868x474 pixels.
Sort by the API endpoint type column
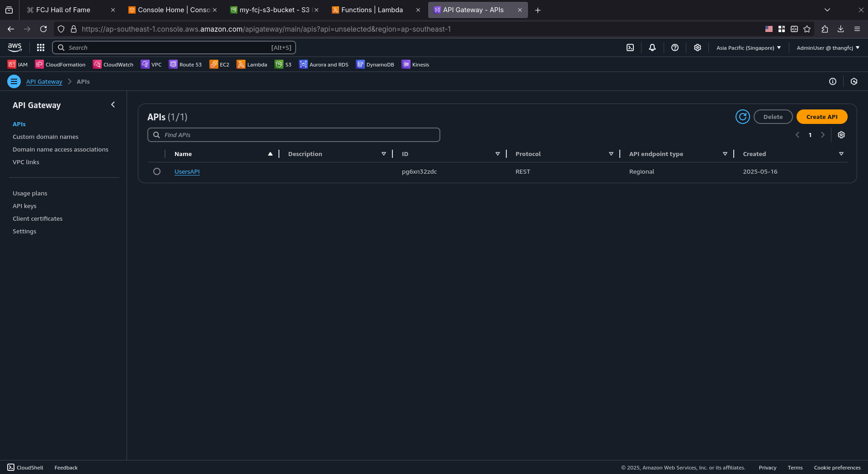pos(725,154)
